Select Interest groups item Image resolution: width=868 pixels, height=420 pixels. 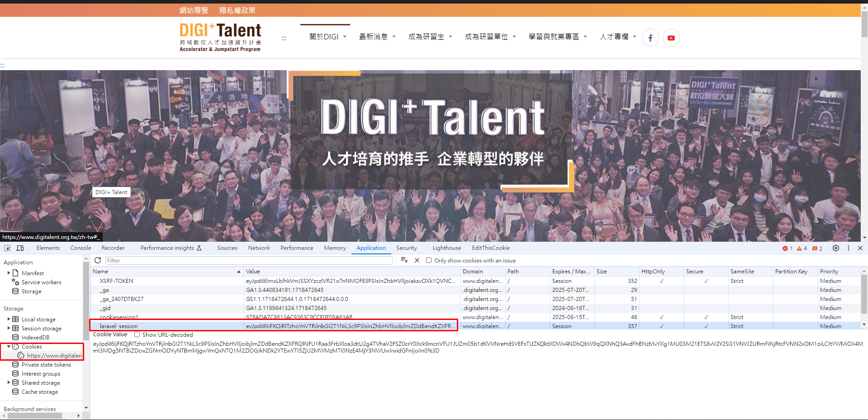[x=41, y=373]
